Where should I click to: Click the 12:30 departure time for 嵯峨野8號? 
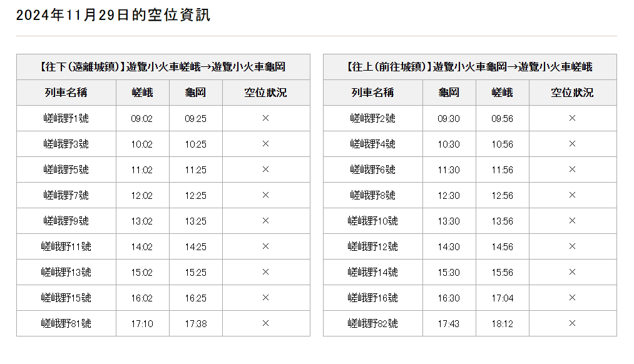coord(449,195)
